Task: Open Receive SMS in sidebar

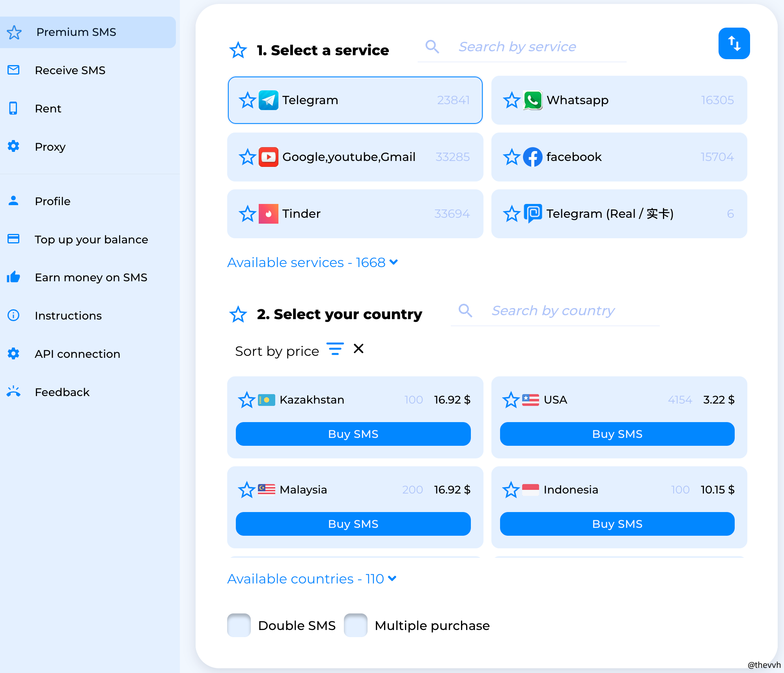Action: click(70, 70)
